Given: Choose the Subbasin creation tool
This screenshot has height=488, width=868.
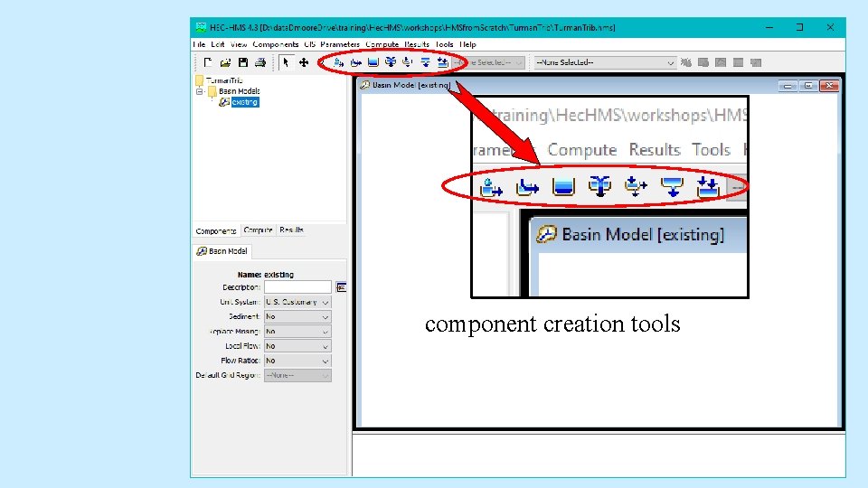Looking at the screenshot, I should 338,62.
